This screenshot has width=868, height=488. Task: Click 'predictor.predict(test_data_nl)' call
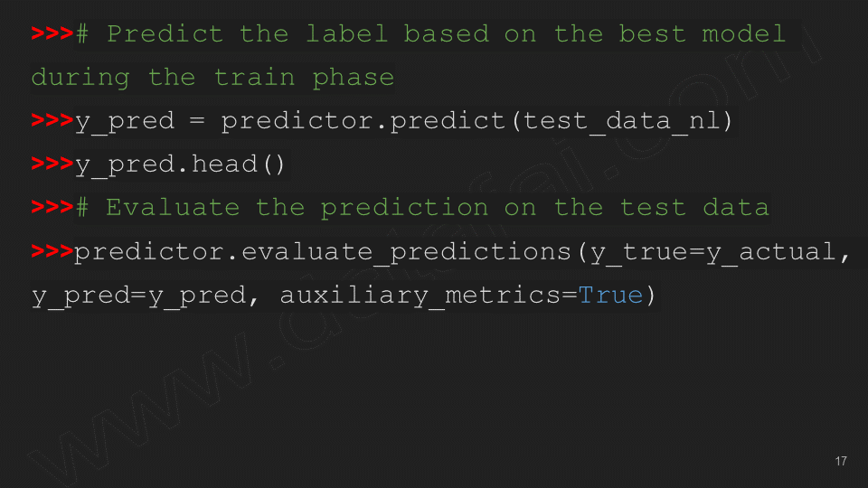coord(476,121)
